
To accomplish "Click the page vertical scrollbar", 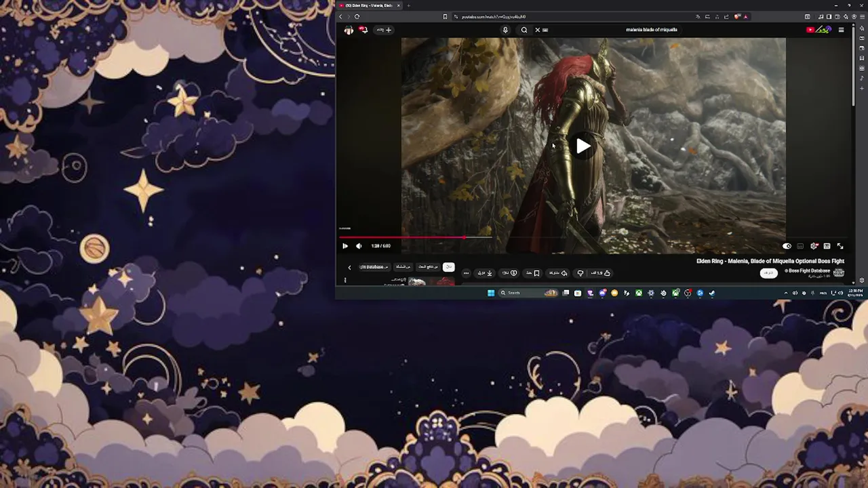I will (x=853, y=68).
